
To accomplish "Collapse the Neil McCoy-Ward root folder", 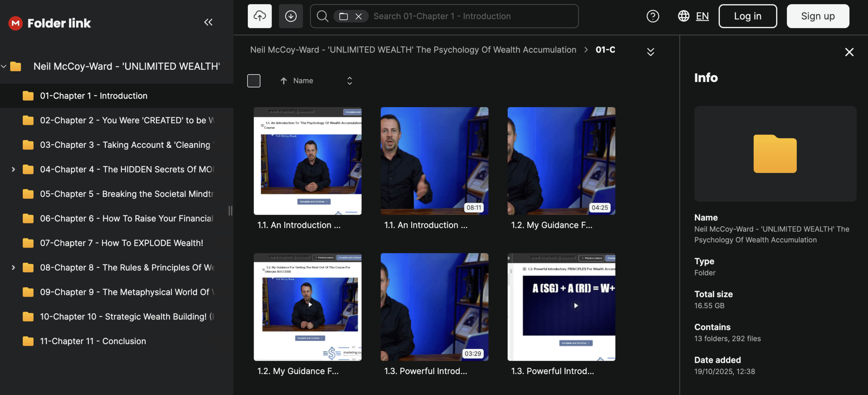I will point(4,66).
